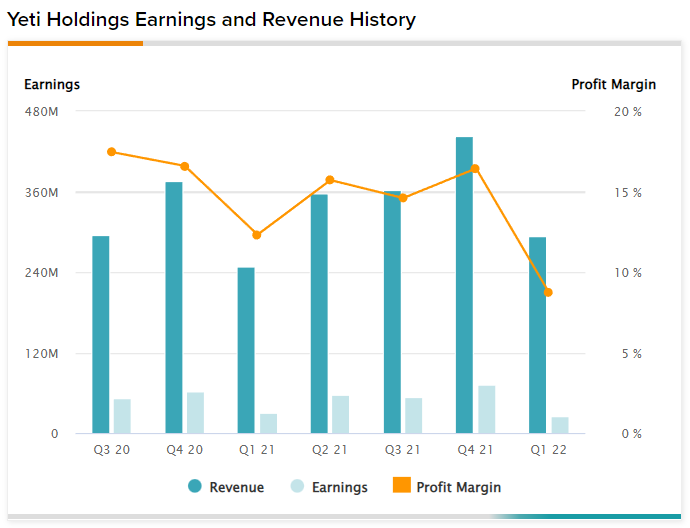Click the Q2 21 profit margin point
The width and height of the screenshot is (690, 528).
pyautogui.click(x=330, y=180)
